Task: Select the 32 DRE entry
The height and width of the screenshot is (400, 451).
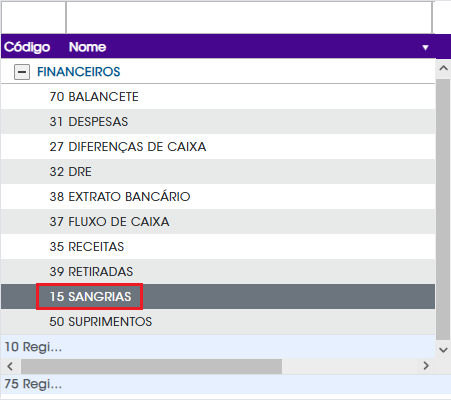Action: pos(218,172)
